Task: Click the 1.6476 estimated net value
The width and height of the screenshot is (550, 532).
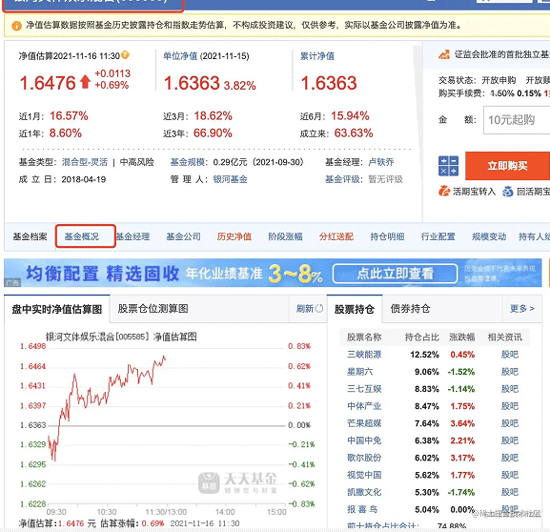Action: click(x=48, y=83)
